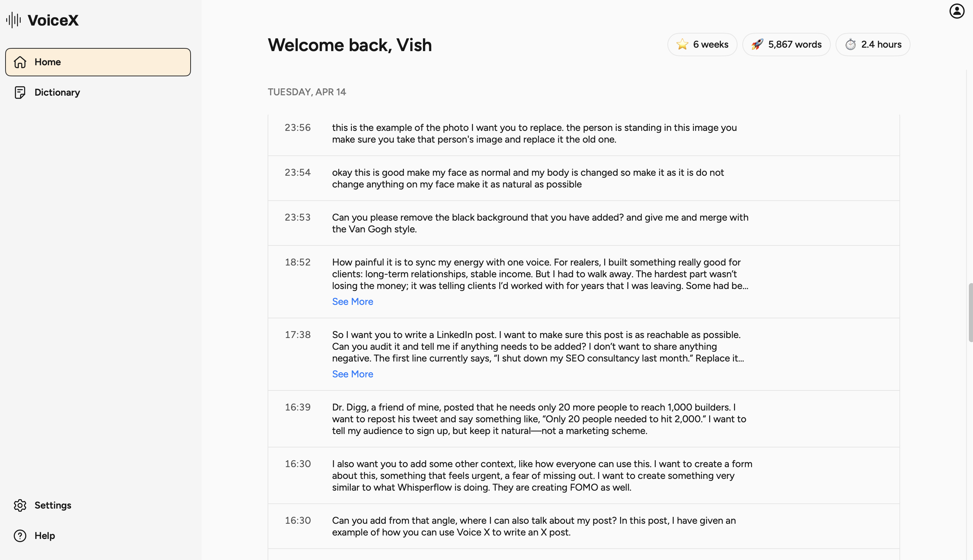Select the 16:39 Dr. Digg transcript entry
The height and width of the screenshot is (560, 973).
tap(538, 419)
